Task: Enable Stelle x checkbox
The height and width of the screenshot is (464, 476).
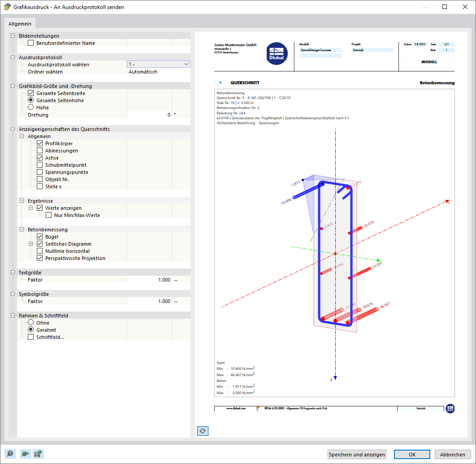Action: point(39,186)
